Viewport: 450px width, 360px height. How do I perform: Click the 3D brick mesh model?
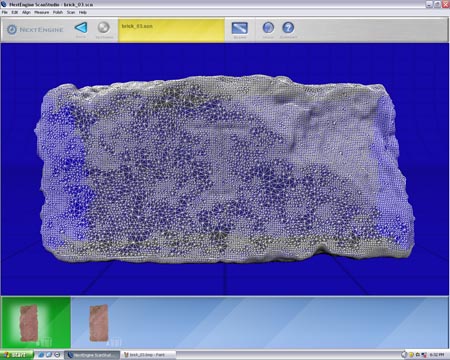point(225,168)
